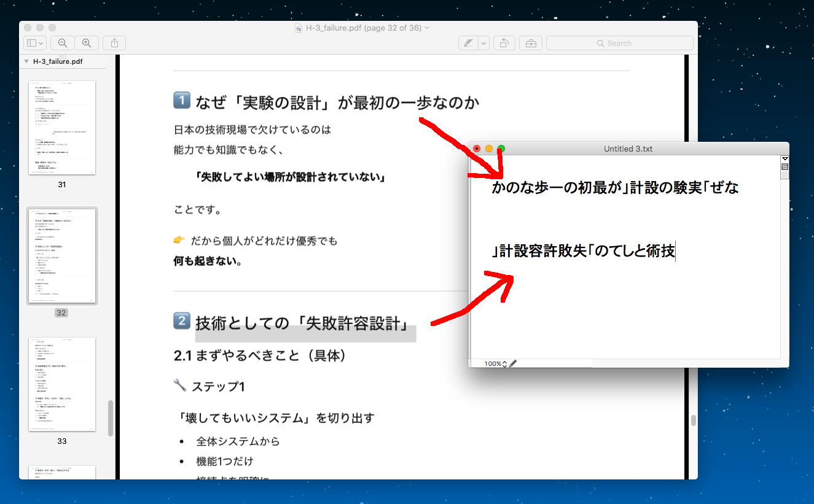Image resolution: width=814 pixels, height=504 pixels.
Task: Open the title dropdown next to H-3_failure.pdf
Action: (x=427, y=28)
